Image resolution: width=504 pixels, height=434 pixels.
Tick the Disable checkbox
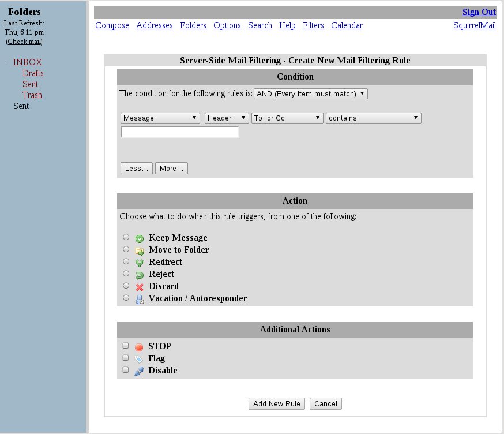pos(125,370)
